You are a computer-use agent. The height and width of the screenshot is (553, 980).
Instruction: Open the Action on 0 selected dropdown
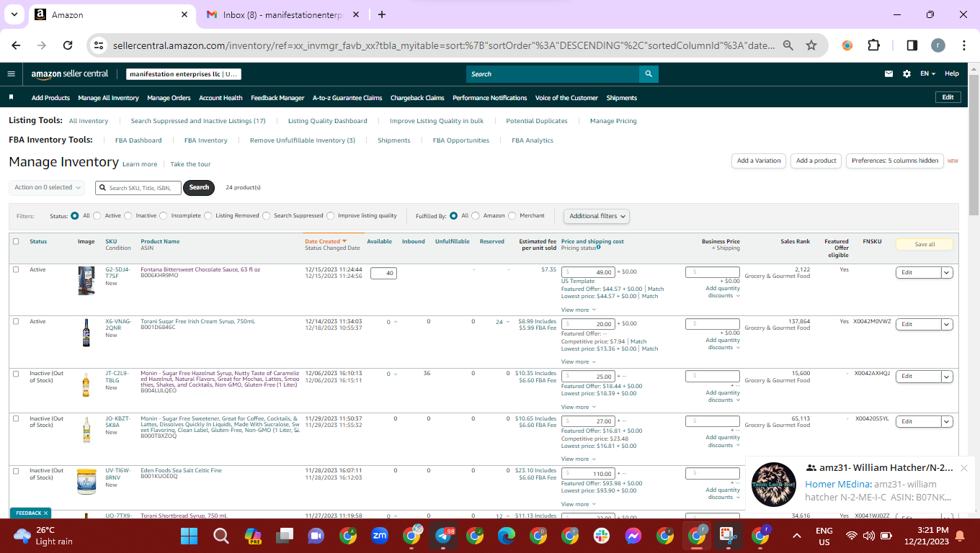(x=47, y=187)
